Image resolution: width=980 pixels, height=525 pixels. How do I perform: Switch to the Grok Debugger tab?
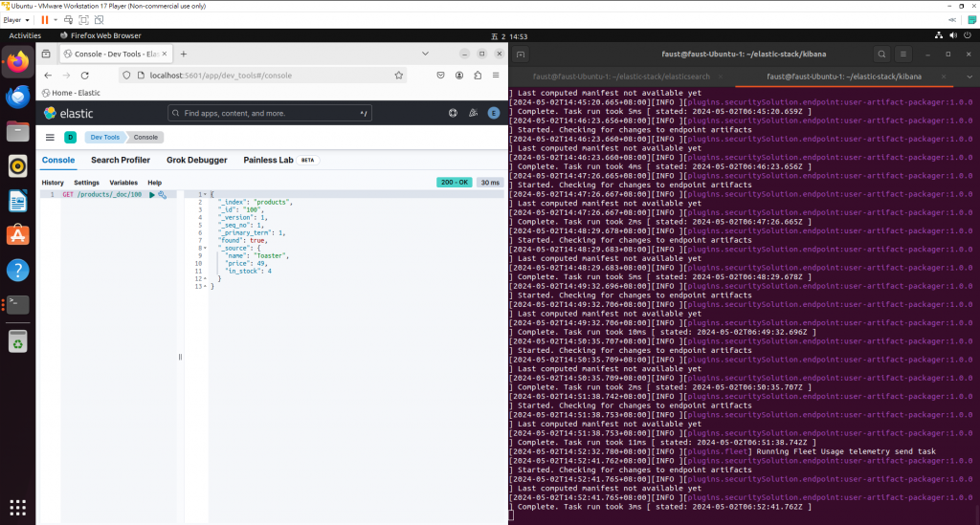[x=197, y=161]
